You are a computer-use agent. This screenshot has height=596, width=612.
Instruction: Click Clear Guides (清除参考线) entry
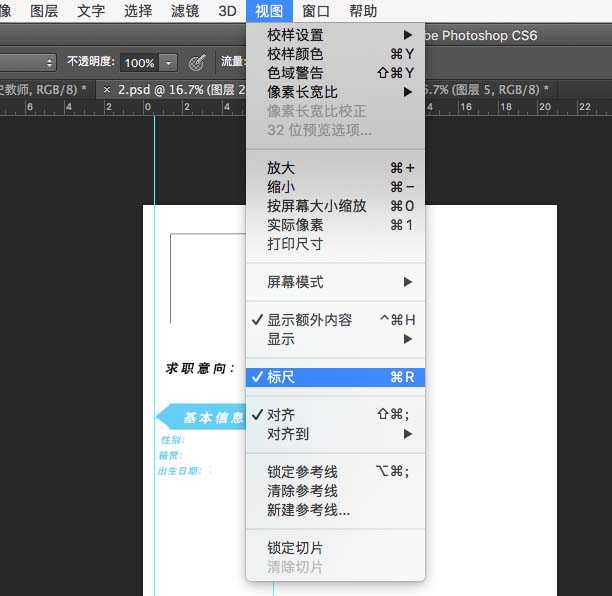click(335, 491)
